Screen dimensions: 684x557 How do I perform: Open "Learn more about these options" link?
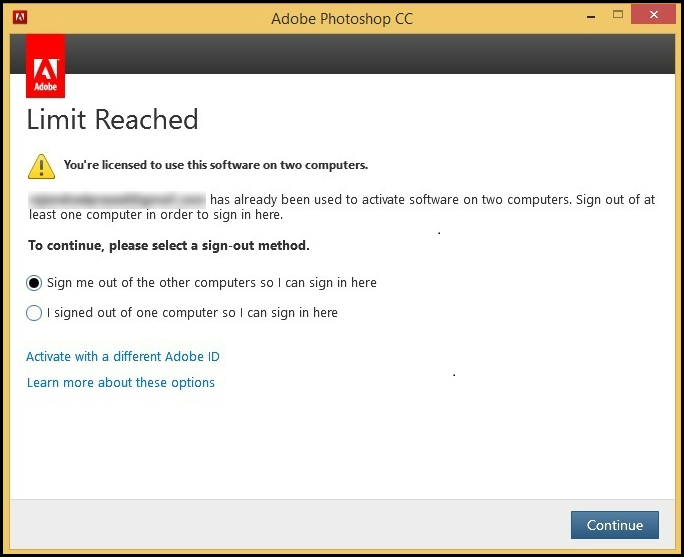click(121, 383)
